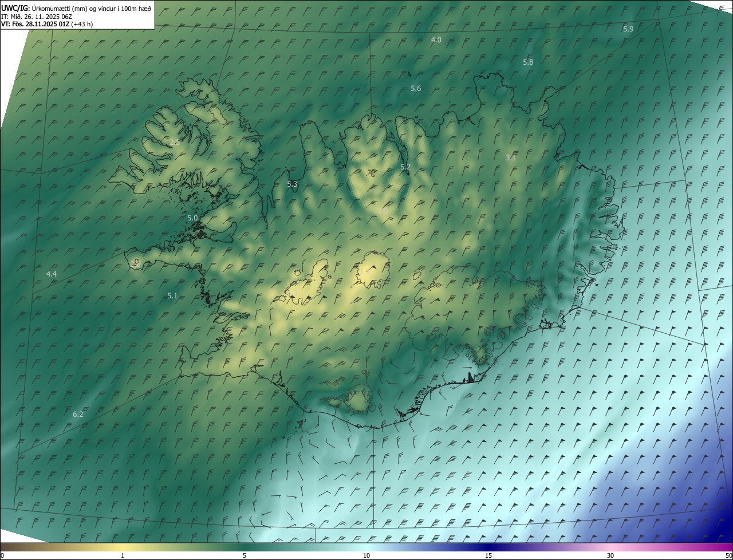Image resolution: width=733 pixels, height=560 pixels.
Task: Click the 5.1 value label
Action: click(x=172, y=295)
